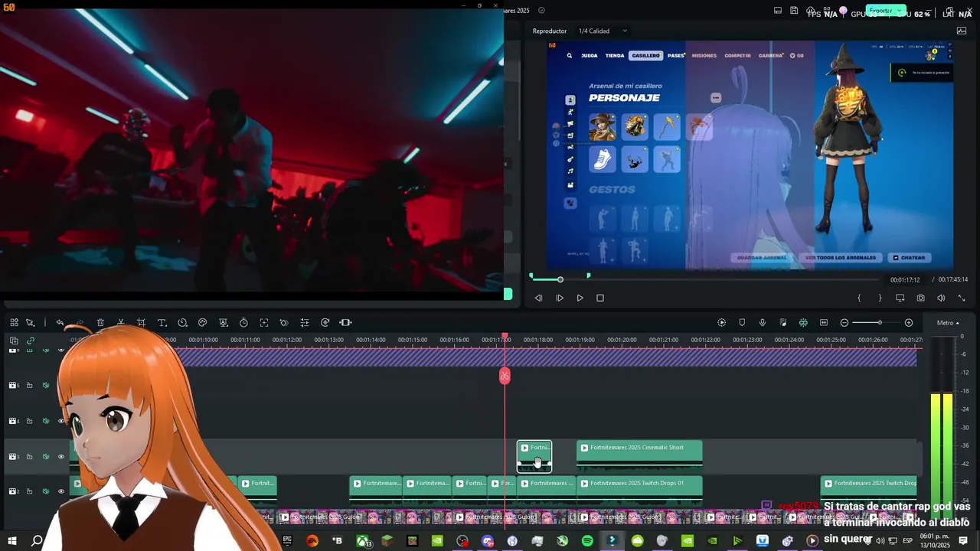Play the preview

[x=580, y=298]
